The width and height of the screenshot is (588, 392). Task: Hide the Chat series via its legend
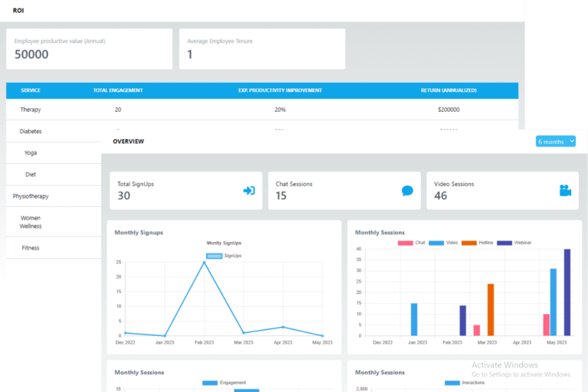pos(412,243)
